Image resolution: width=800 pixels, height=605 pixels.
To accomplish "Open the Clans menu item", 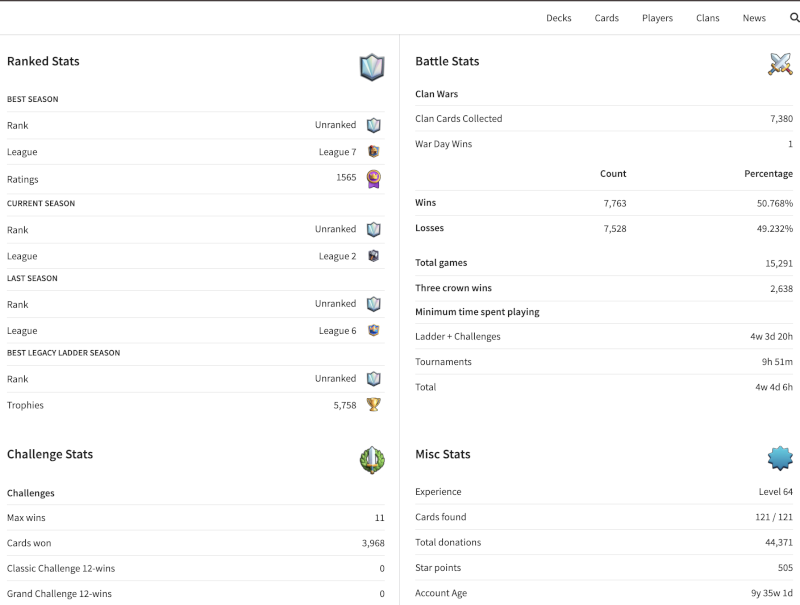I will point(708,18).
